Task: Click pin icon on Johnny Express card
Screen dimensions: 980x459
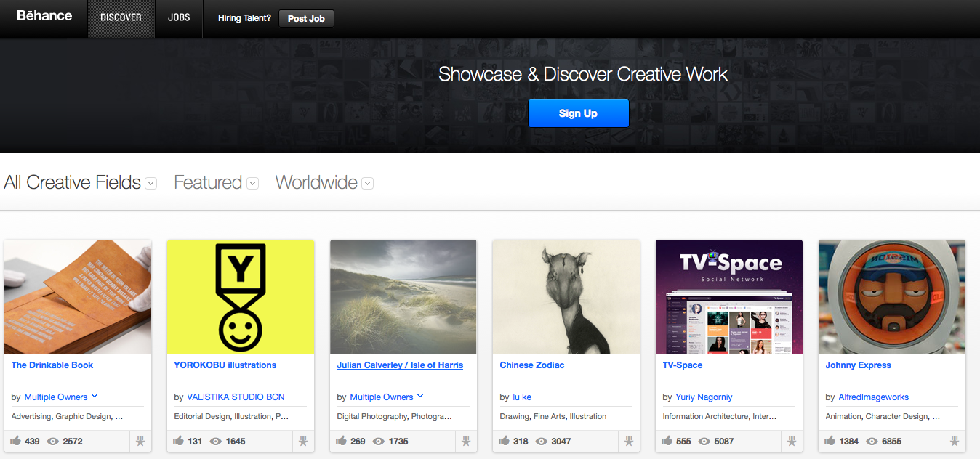Action: click(955, 441)
